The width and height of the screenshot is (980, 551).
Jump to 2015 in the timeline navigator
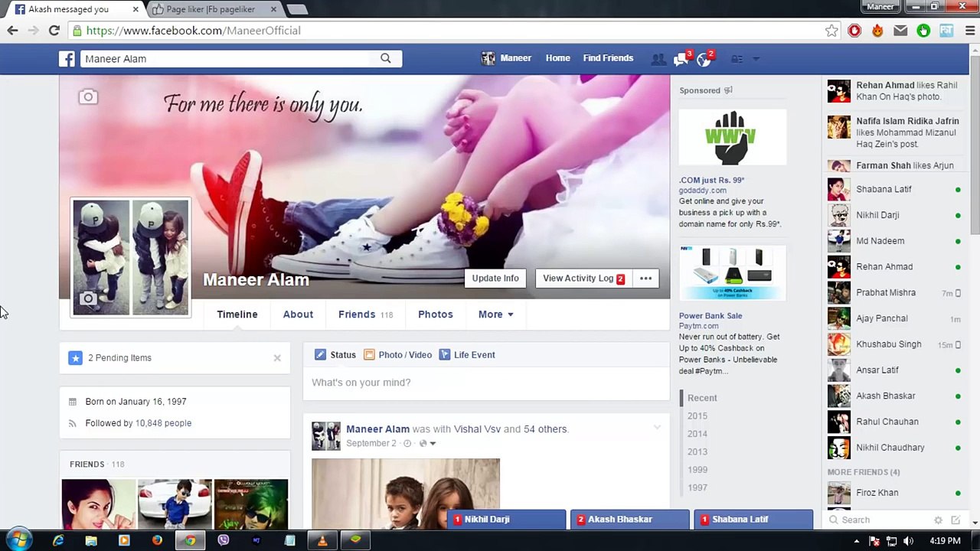(697, 416)
